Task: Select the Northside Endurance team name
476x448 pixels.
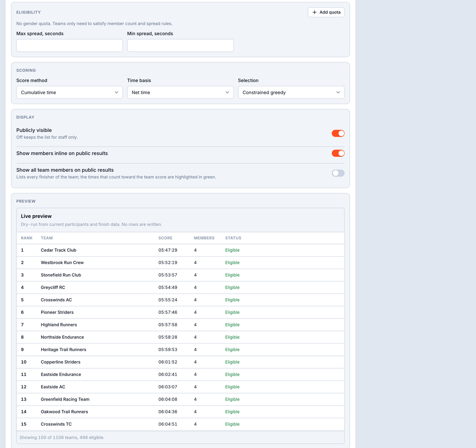Action: 62,337
